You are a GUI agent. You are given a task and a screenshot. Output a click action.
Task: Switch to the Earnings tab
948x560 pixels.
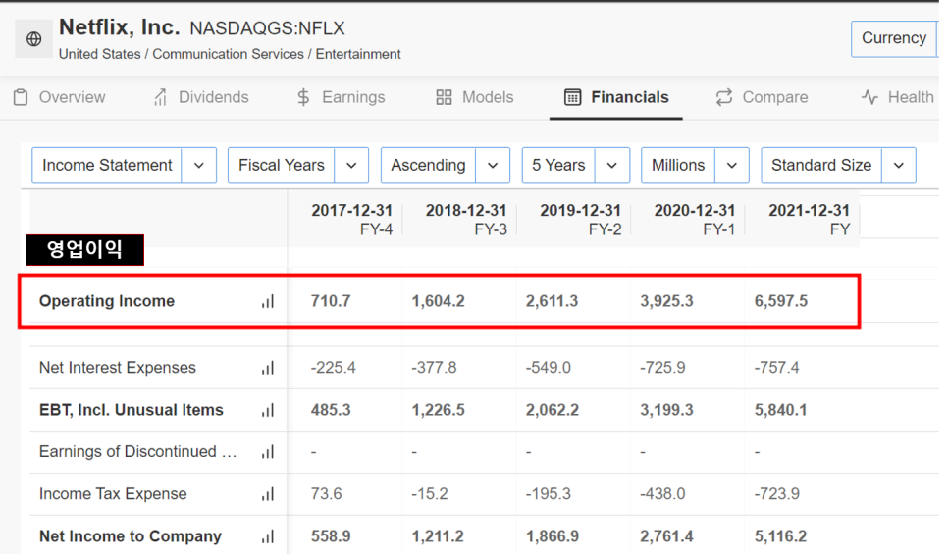[341, 97]
